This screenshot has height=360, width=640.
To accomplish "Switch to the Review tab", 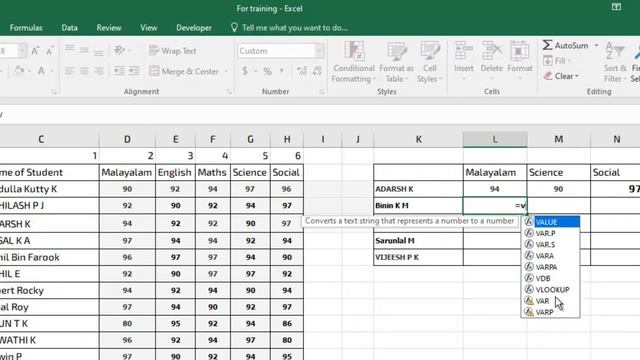I will 109,28.
